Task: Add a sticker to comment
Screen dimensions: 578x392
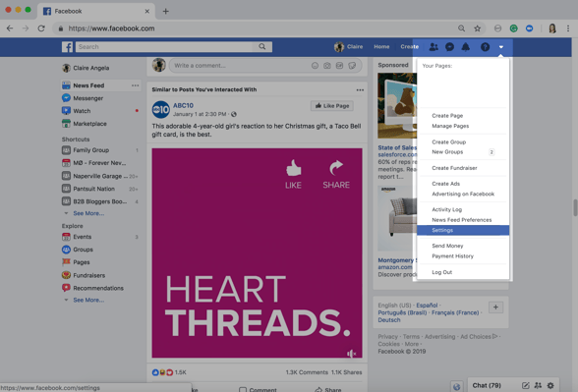Action: coord(352,66)
